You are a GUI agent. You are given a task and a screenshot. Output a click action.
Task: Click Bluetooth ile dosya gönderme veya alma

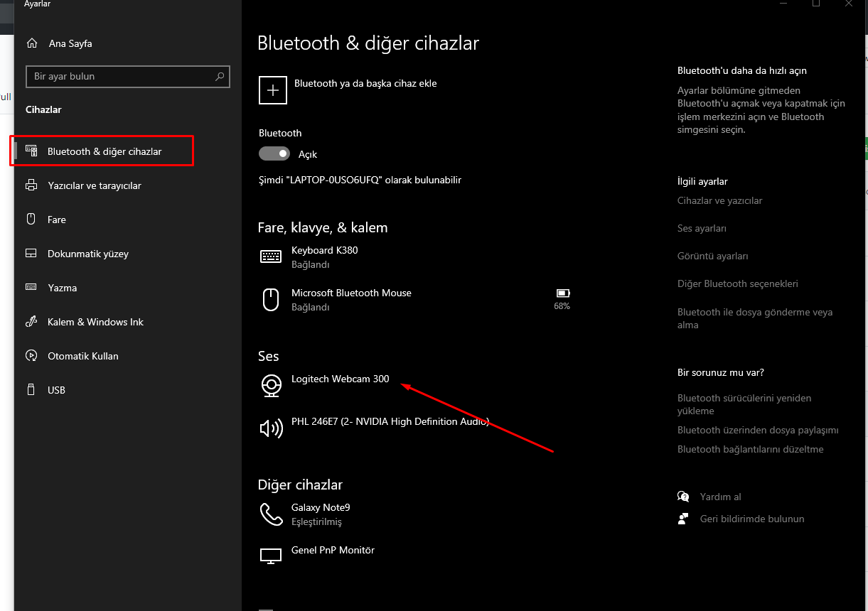tap(754, 318)
